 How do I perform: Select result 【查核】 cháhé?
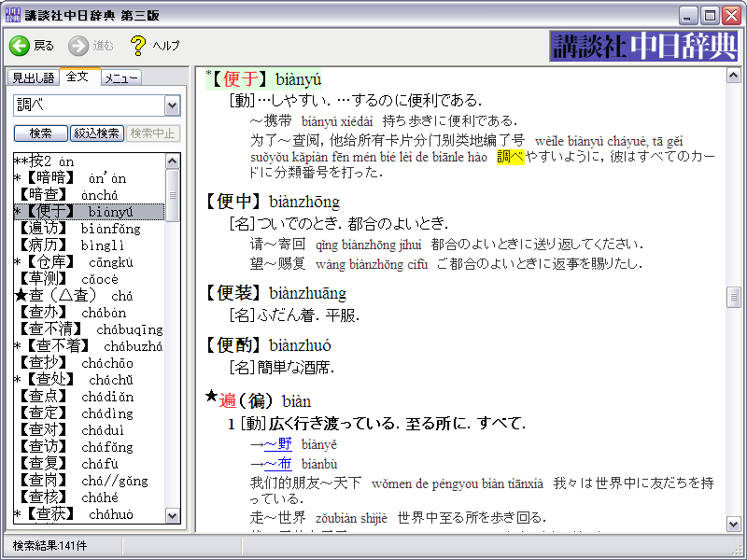pyautogui.click(x=89, y=497)
